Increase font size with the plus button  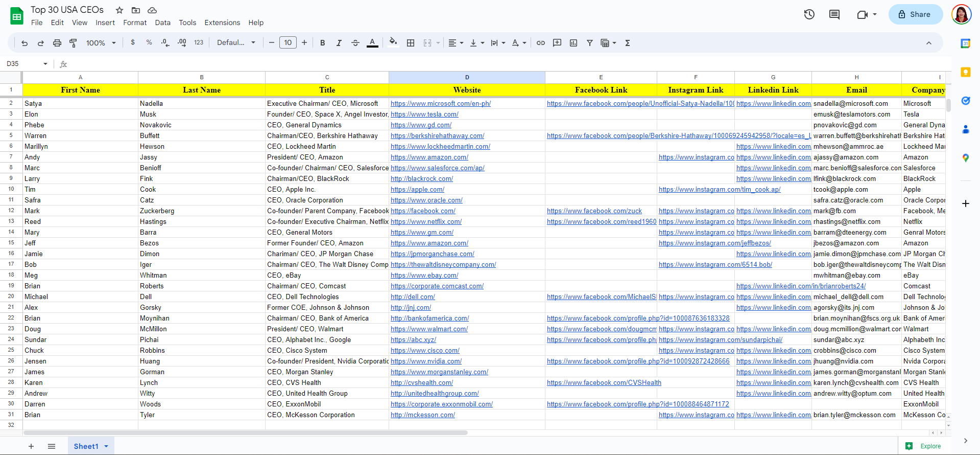[x=304, y=43]
